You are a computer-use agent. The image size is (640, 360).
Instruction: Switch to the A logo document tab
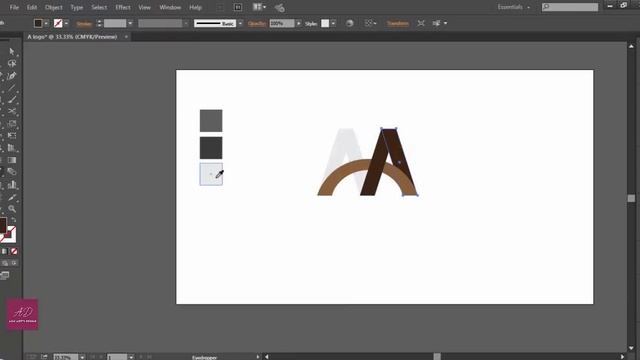click(72, 37)
